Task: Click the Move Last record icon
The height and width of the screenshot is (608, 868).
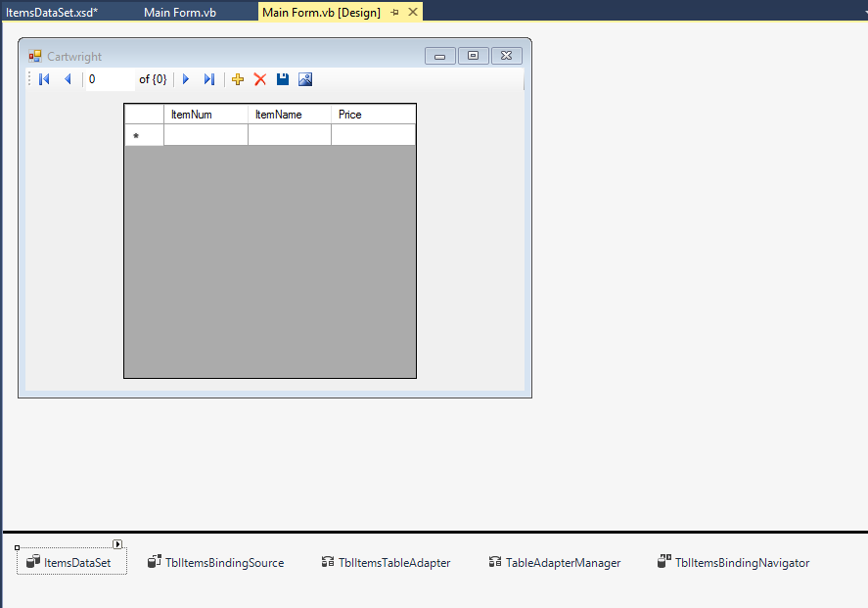Action: click(208, 79)
